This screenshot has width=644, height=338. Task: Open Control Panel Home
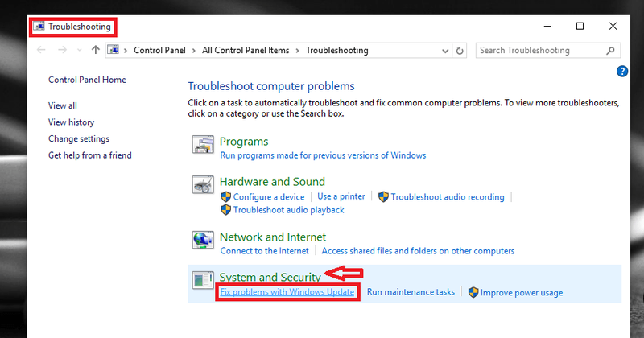87,80
